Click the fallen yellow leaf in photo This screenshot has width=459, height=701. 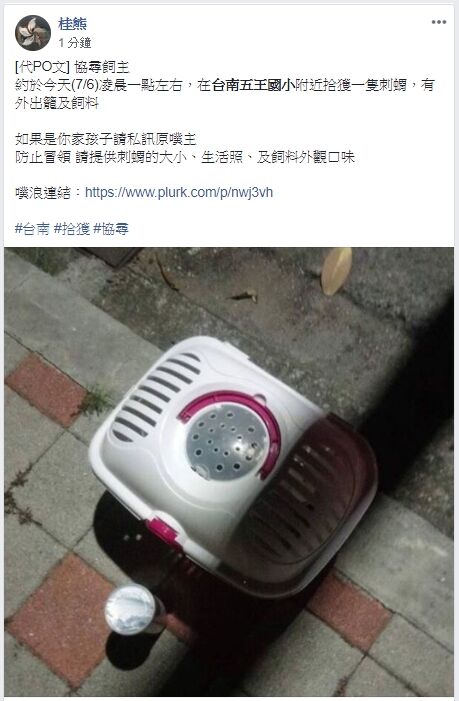tap(336, 271)
